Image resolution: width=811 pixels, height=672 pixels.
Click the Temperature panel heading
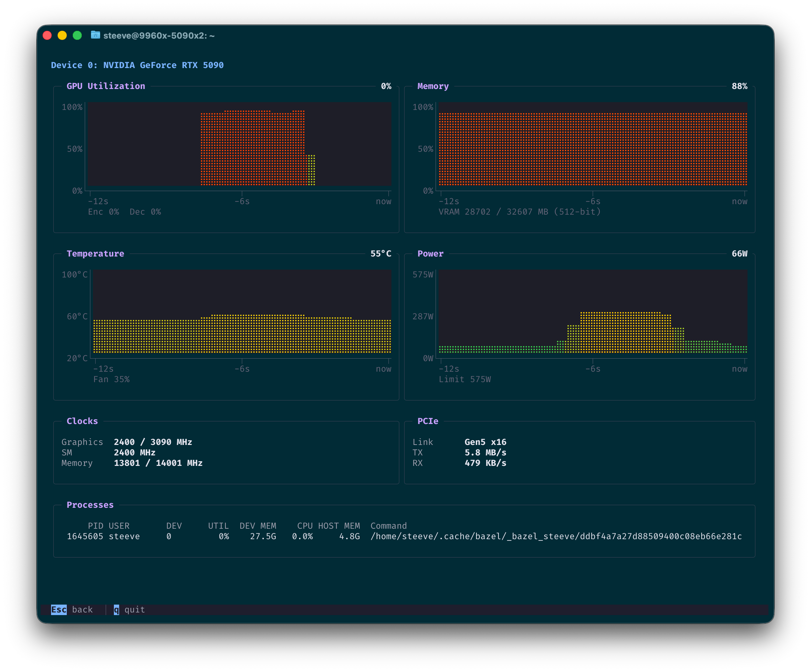click(x=95, y=254)
